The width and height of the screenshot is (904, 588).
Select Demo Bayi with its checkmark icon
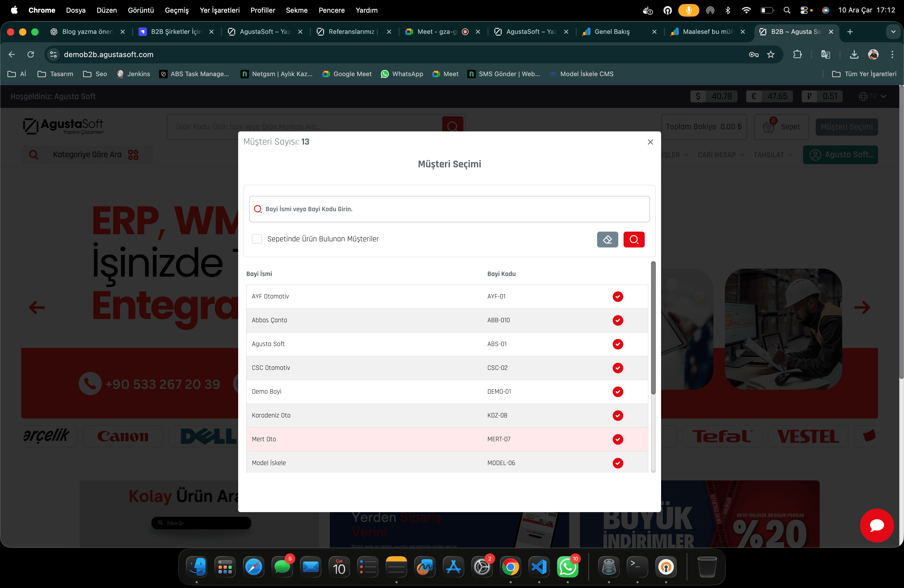coord(618,392)
